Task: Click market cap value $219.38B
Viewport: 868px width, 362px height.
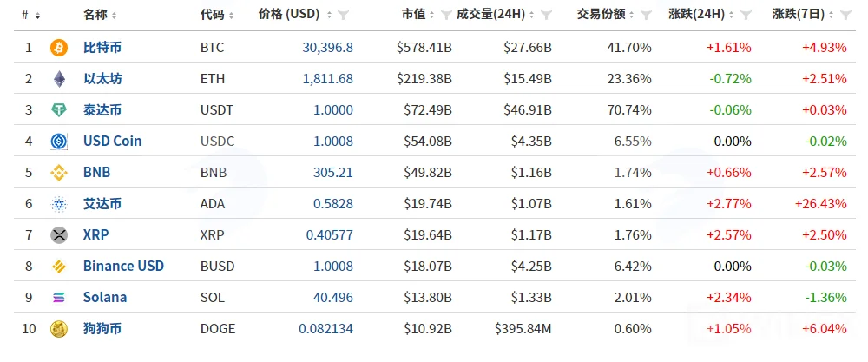Action: click(424, 79)
